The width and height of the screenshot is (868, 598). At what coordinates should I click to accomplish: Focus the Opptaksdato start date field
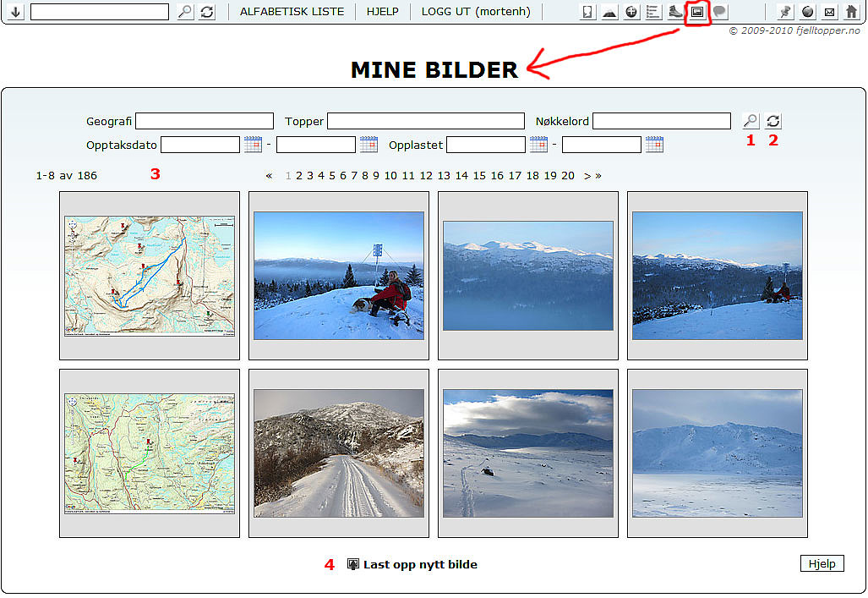pos(200,145)
